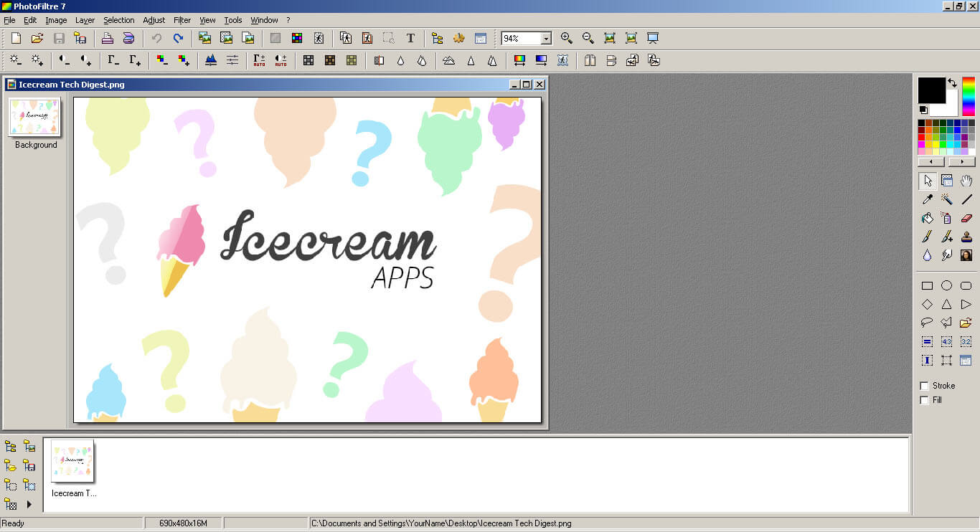
Task: Open the Layer menu
Action: coord(85,20)
